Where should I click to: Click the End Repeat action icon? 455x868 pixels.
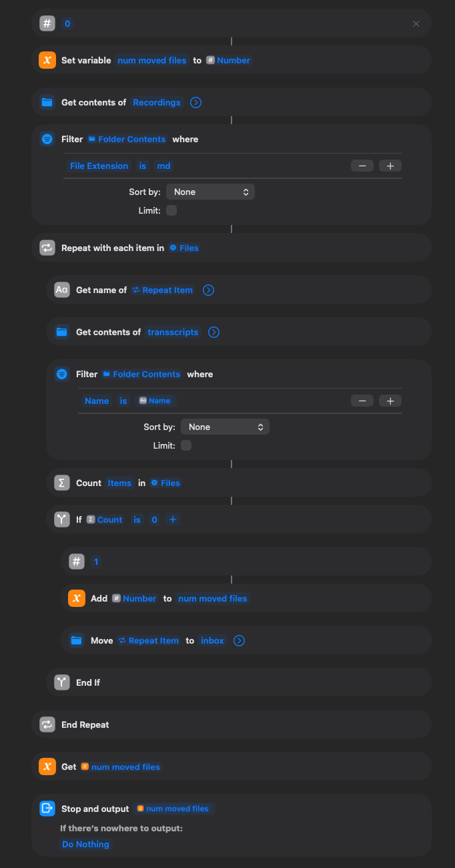click(x=47, y=724)
